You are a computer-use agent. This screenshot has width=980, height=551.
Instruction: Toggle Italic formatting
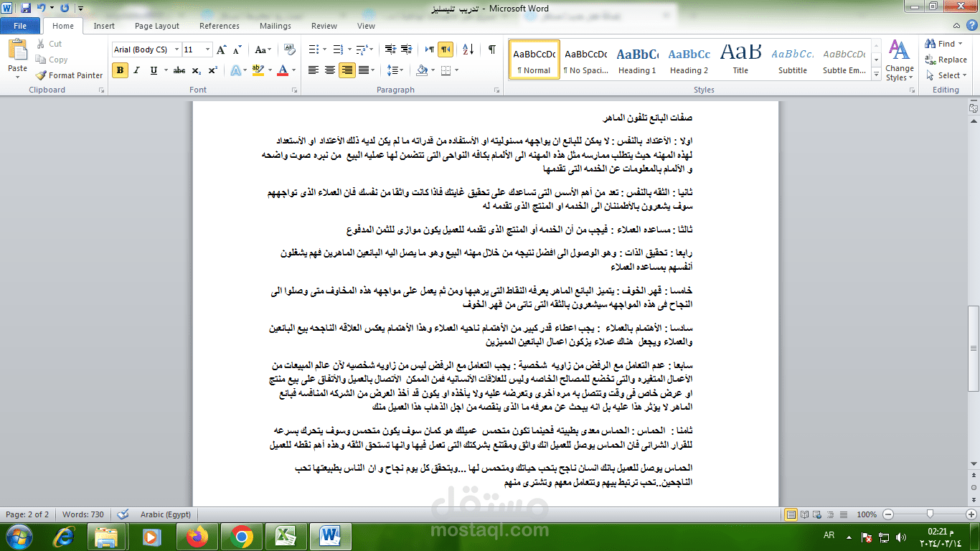click(x=136, y=70)
